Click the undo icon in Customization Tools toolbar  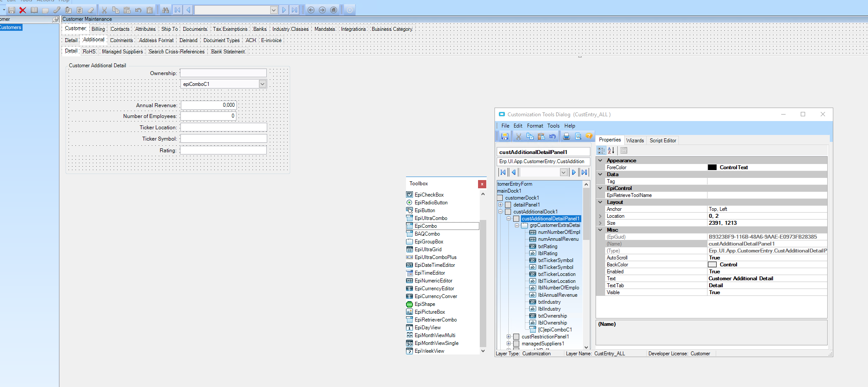pos(552,136)
